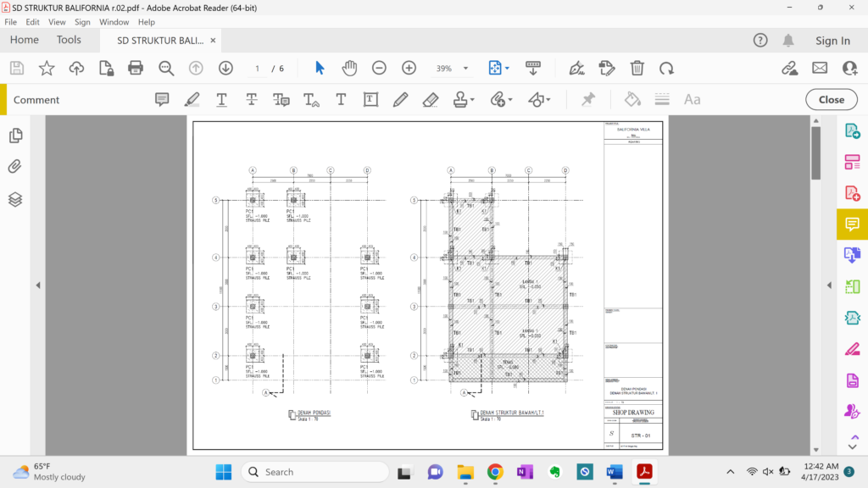Open the Page Thumbnails panel

pos(15,136)
